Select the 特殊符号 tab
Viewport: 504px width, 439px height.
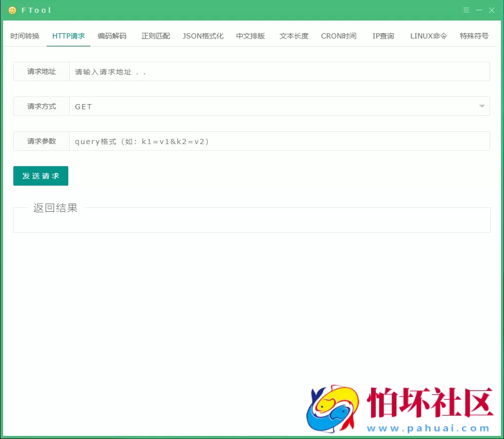pos(474,36)
